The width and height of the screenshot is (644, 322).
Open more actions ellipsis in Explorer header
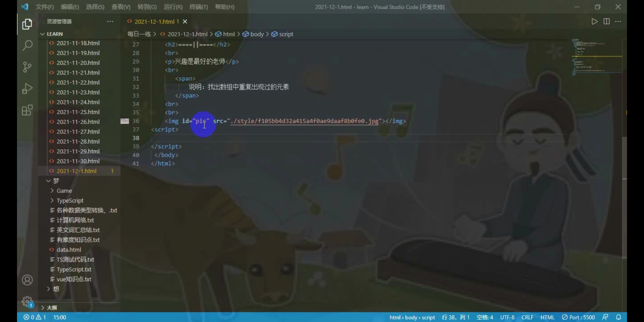[x=110, y=21]
